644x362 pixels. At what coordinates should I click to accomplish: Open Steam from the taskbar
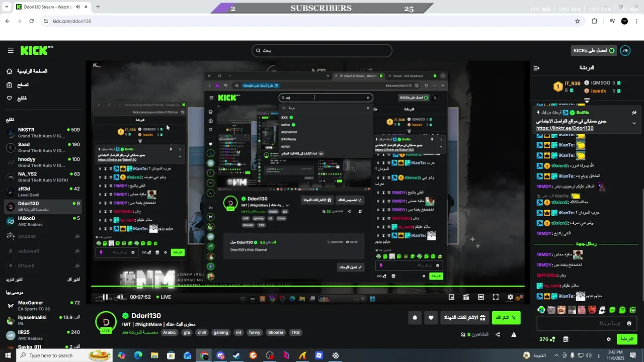click(236, 355)
